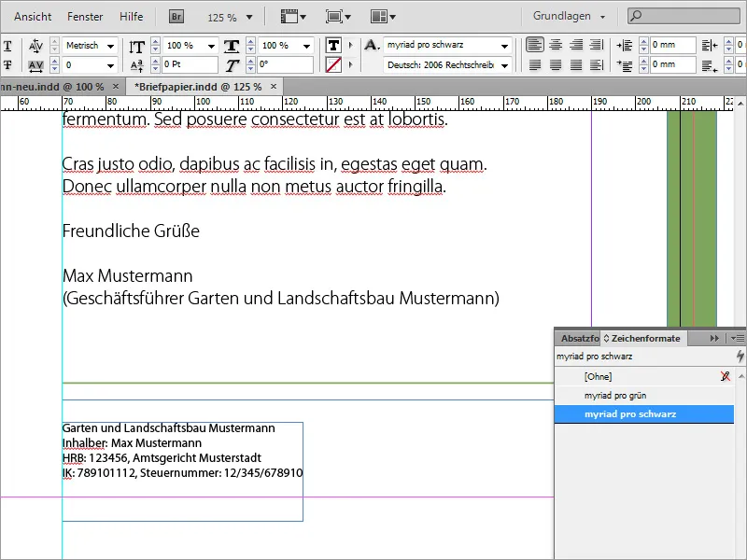Open Adobe Bridge with the Br icon

pos(176,17)
